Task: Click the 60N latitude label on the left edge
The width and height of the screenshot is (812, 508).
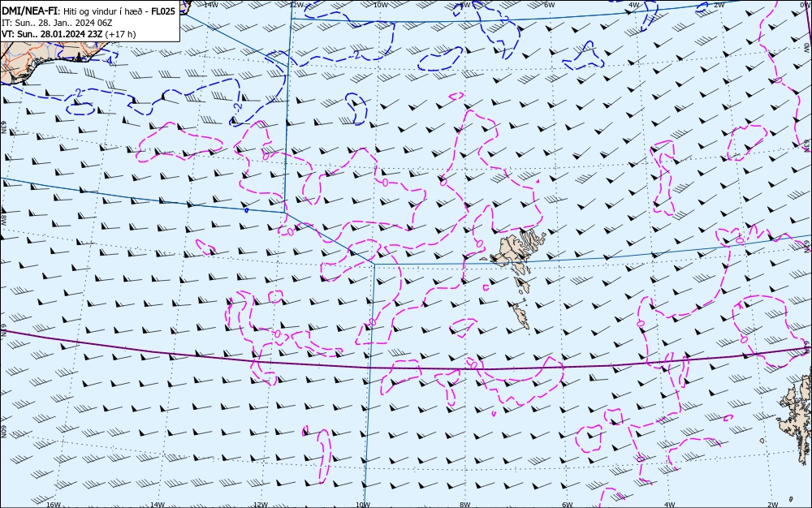Action: click(x=3, y=432)
